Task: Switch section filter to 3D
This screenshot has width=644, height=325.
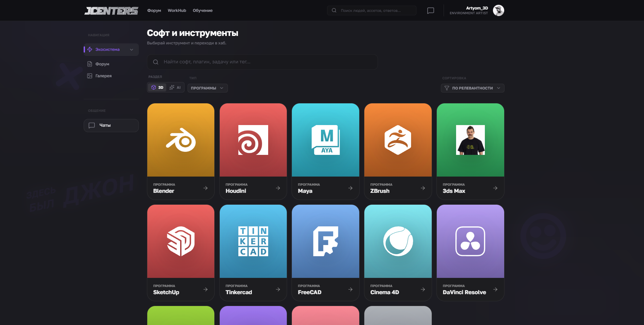Action: point(157,87)
